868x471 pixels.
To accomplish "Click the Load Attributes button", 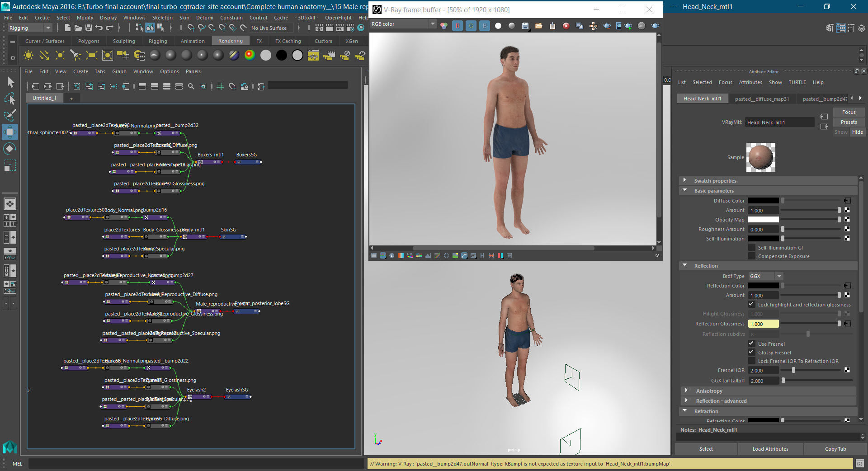I will click(770, 449).
